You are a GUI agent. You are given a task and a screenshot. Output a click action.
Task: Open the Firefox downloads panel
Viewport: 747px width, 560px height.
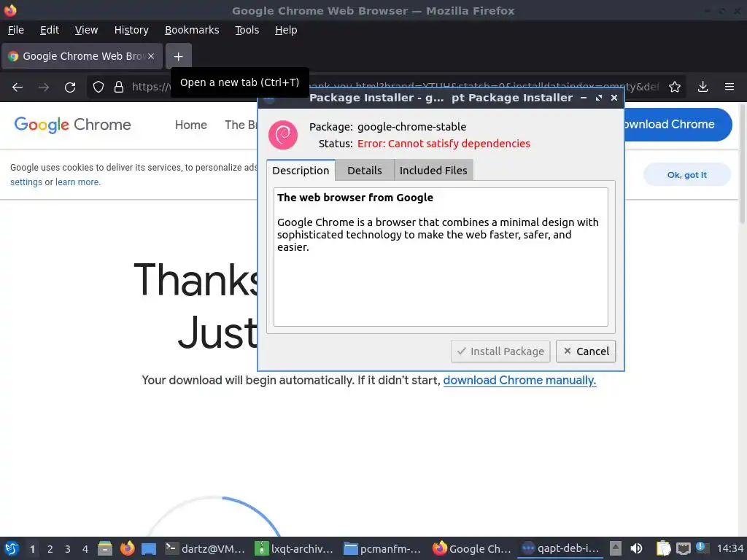[703, 87]
